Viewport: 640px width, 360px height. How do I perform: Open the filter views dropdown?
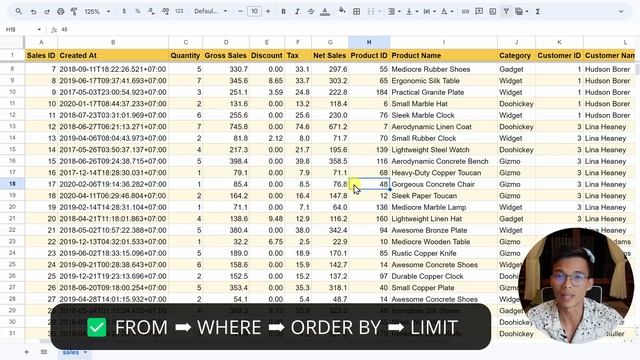point(522,11)
